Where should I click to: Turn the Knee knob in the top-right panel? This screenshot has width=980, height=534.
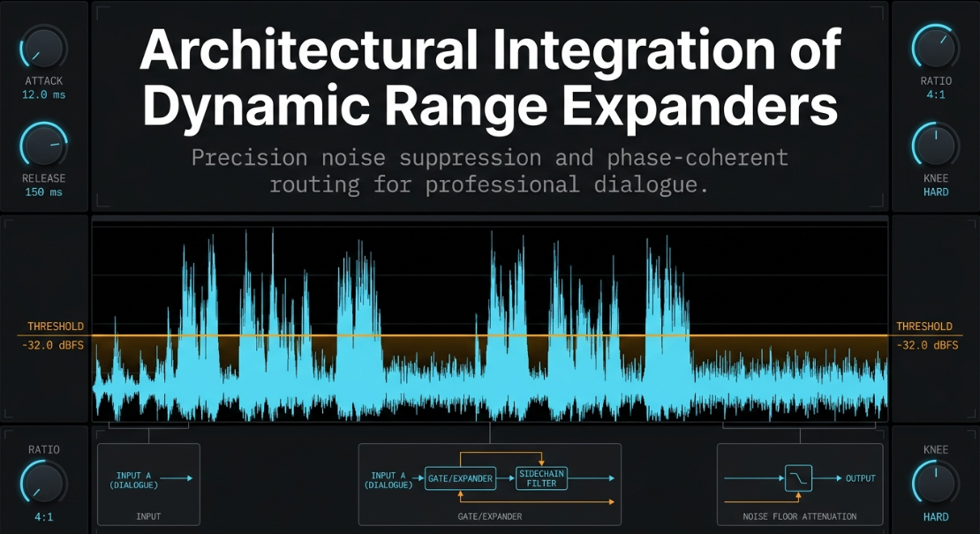coord(936,145)
